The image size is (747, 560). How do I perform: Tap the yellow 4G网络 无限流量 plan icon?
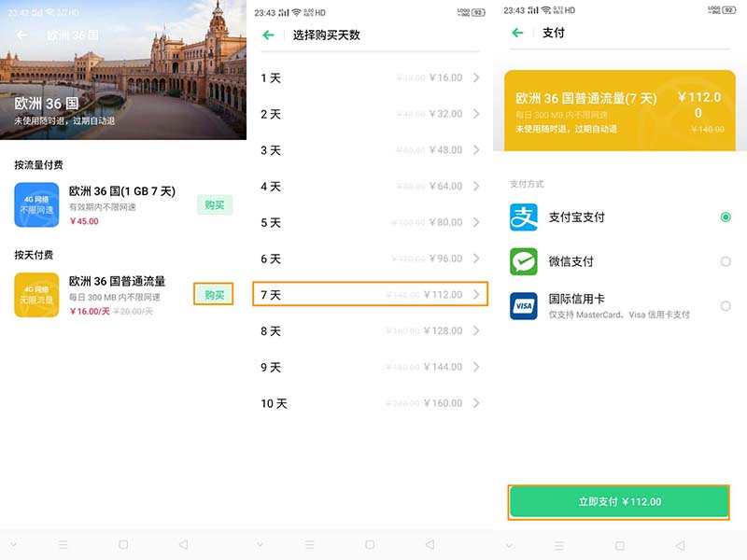tap(36, 295)
